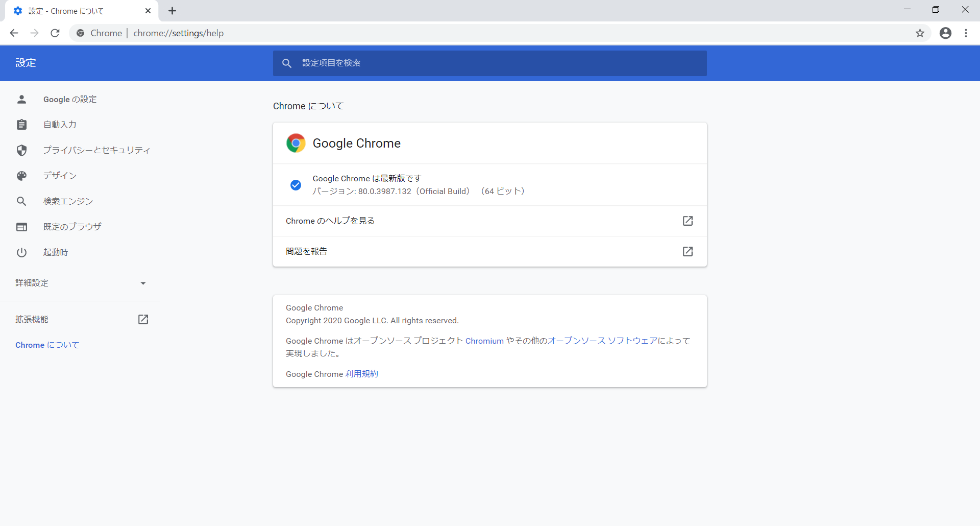Bookmark this page with the star icon
This screenshot has height=526, width=980.
tap(920, 33)
